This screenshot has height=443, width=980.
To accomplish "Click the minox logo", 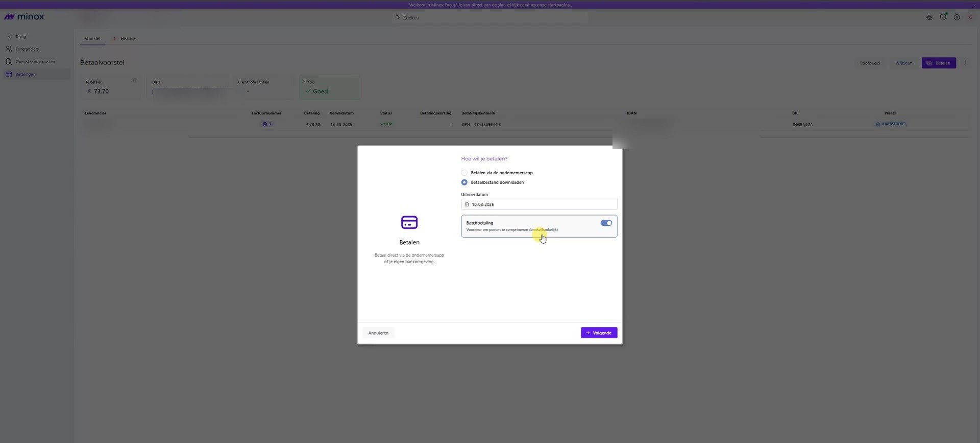I will click(x=24, y=17).
